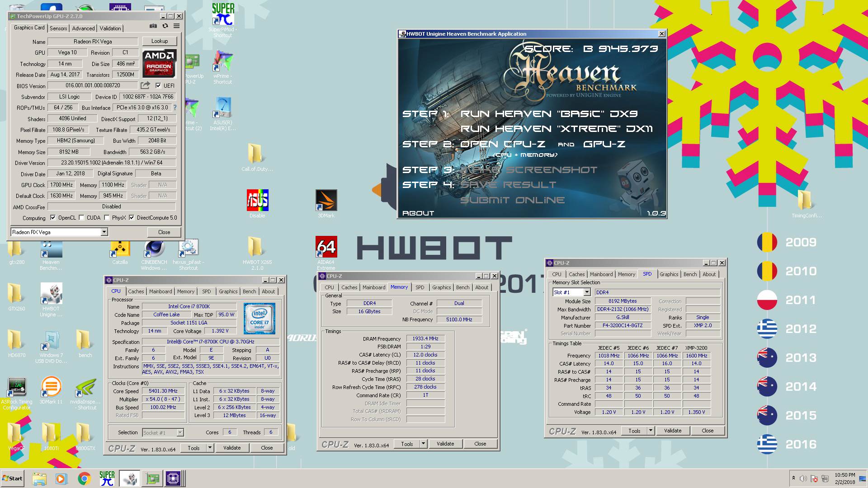Open the Call.of.Duty desktop folder

257,158
